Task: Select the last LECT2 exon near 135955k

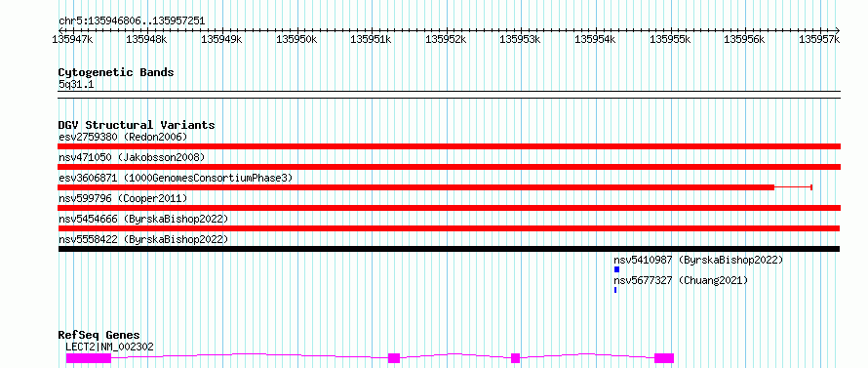Action: (664, 358)
